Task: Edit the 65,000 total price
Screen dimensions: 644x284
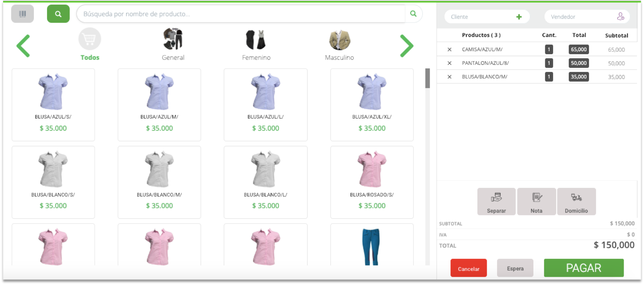Action: click(x=578, y=50)
